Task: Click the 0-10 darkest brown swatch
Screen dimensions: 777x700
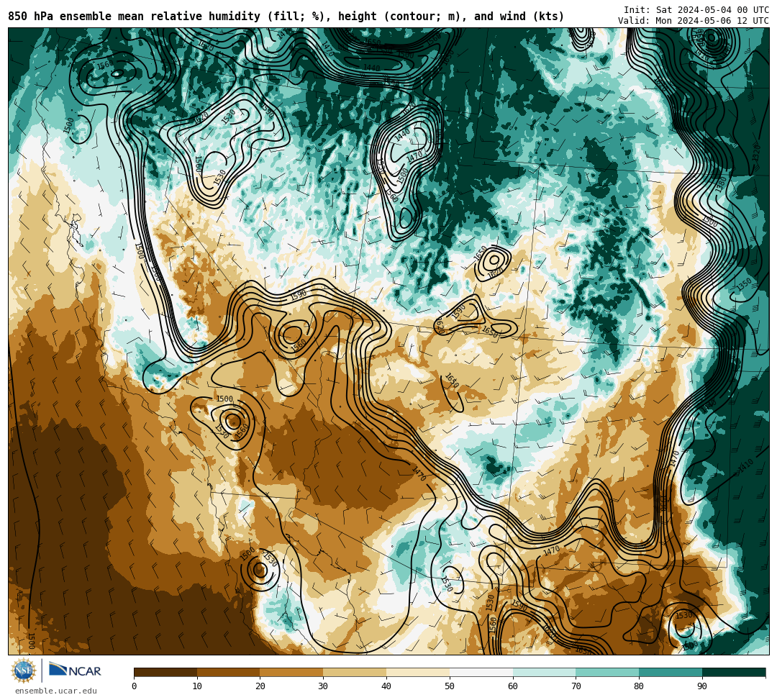Action: [x=165, y=672]
